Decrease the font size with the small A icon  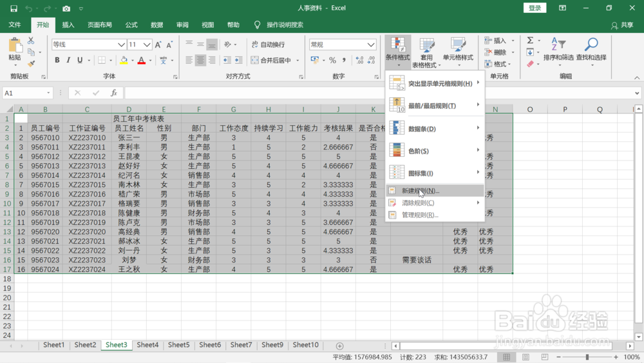click(169, 44)
